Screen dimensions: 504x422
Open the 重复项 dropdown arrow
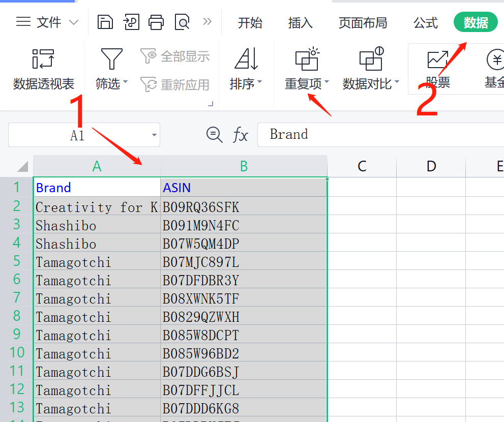327,82
